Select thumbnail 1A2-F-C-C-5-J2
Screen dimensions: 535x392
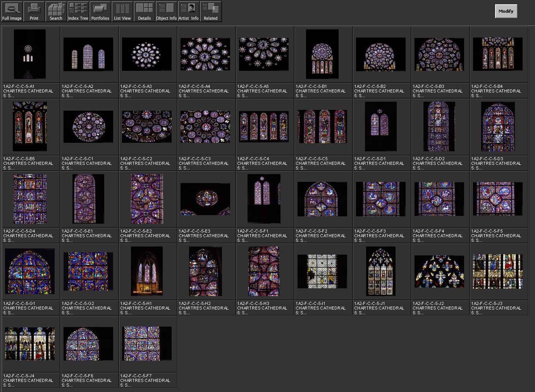click(x=439, y=271)
